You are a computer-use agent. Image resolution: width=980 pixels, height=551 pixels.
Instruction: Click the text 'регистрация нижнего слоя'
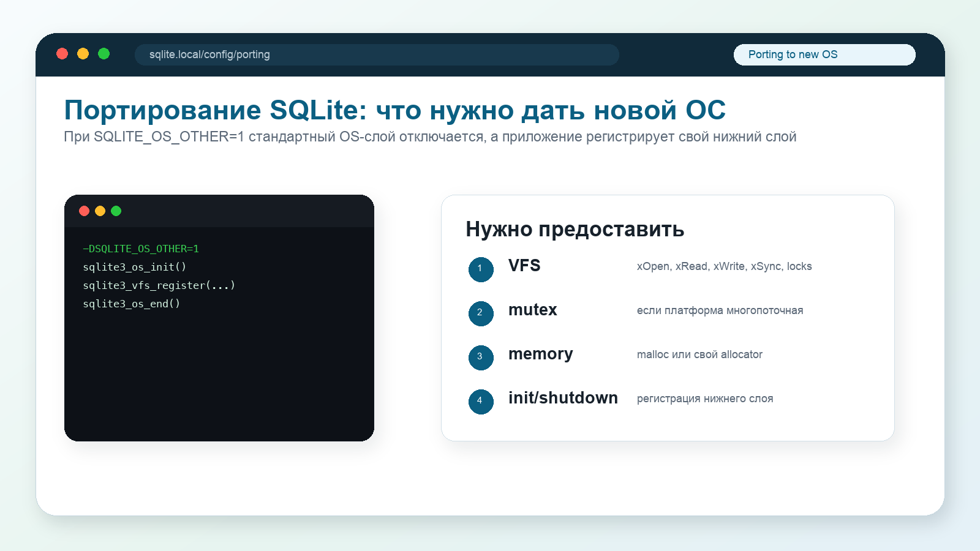[705, 399]
